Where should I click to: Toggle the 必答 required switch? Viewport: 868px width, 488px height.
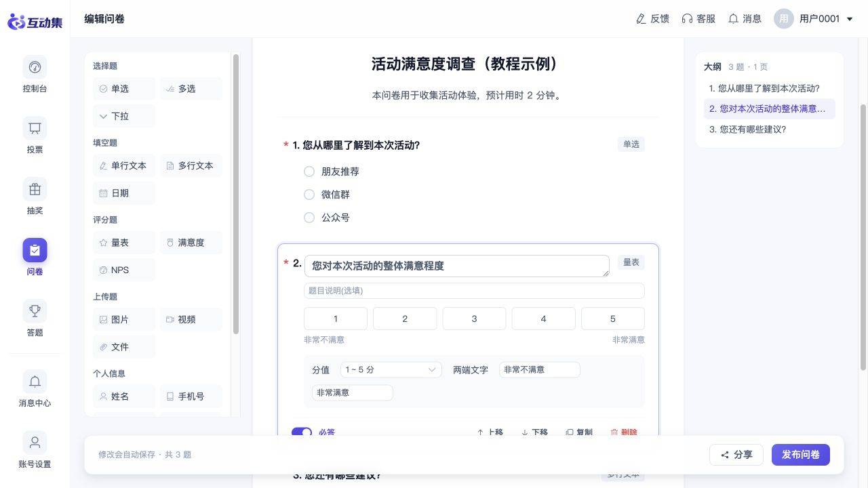[302, 432]
